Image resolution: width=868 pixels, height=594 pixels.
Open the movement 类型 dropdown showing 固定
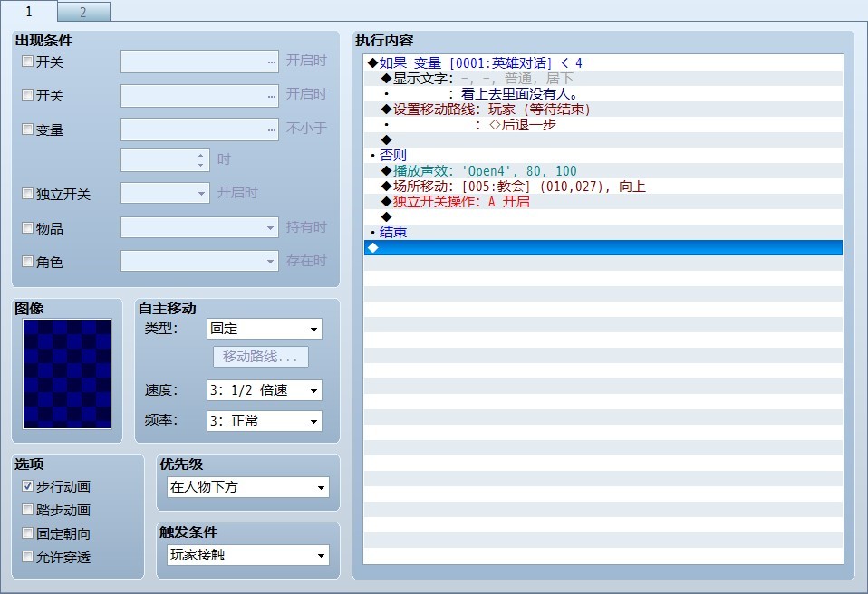264,329
